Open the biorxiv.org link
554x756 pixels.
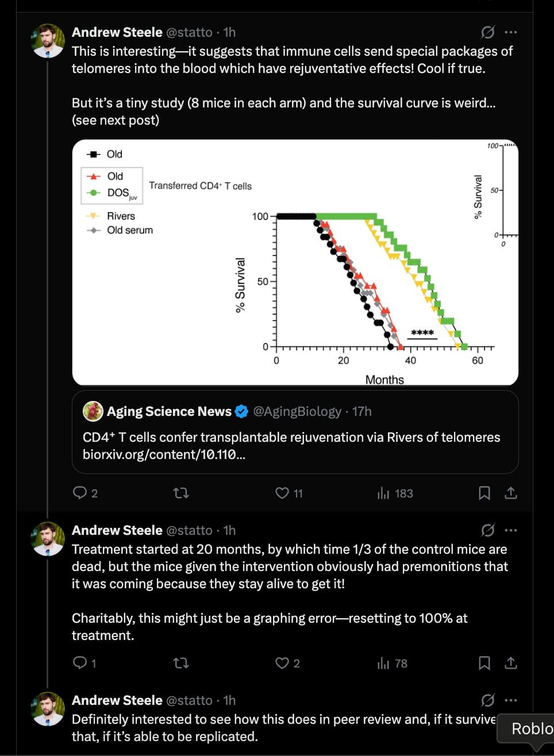click(160, 454)
